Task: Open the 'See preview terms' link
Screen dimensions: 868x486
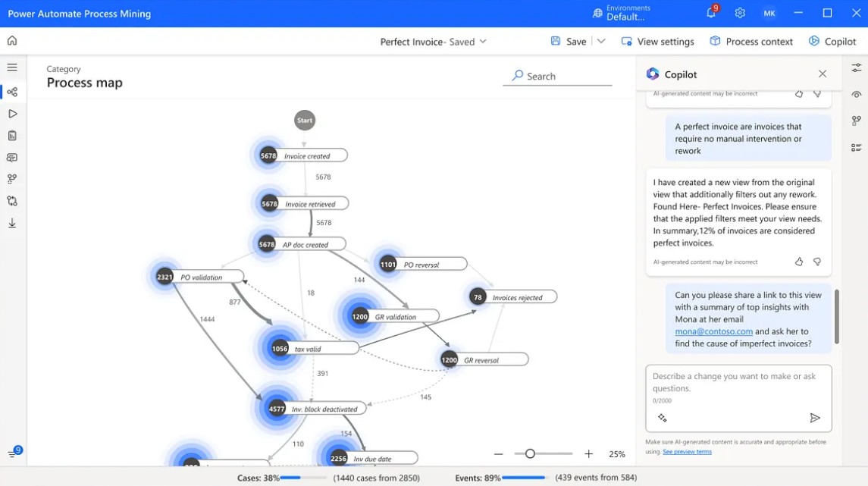Action: 687,452
